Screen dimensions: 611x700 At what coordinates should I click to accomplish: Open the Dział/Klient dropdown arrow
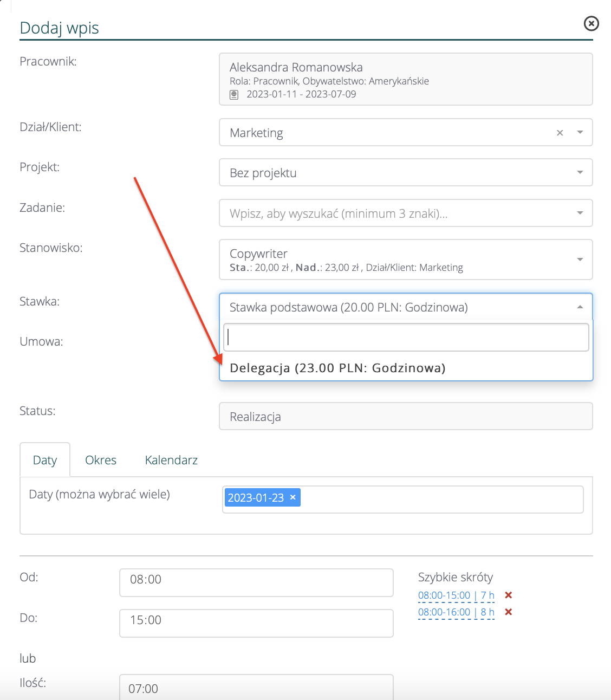pyautogui.click(x=580, y=133)
